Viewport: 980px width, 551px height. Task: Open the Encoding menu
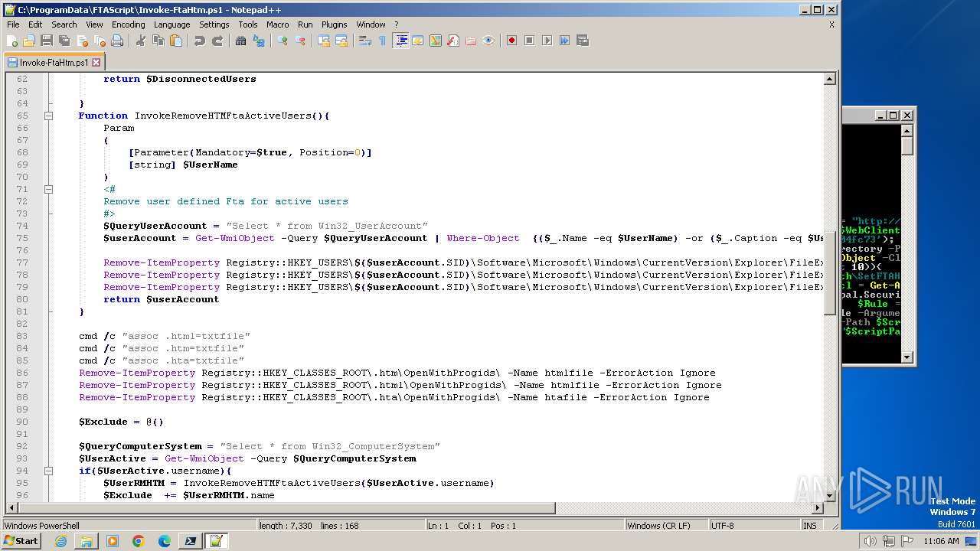click(x=128, y=24)
